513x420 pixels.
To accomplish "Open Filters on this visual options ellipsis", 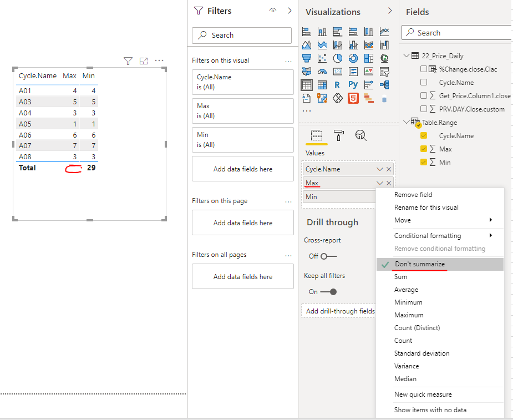I will 288,61.
